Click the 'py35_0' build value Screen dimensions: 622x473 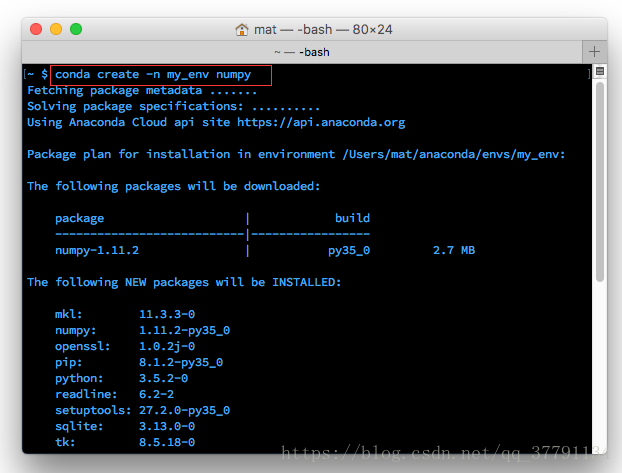pyautogui.click(x=349, y=250)
